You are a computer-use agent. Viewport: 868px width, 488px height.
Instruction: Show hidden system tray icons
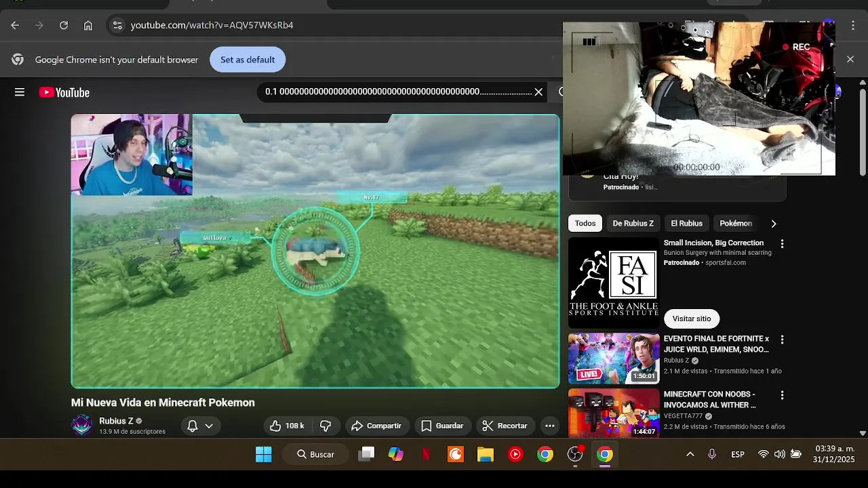[x=690, y=454]
